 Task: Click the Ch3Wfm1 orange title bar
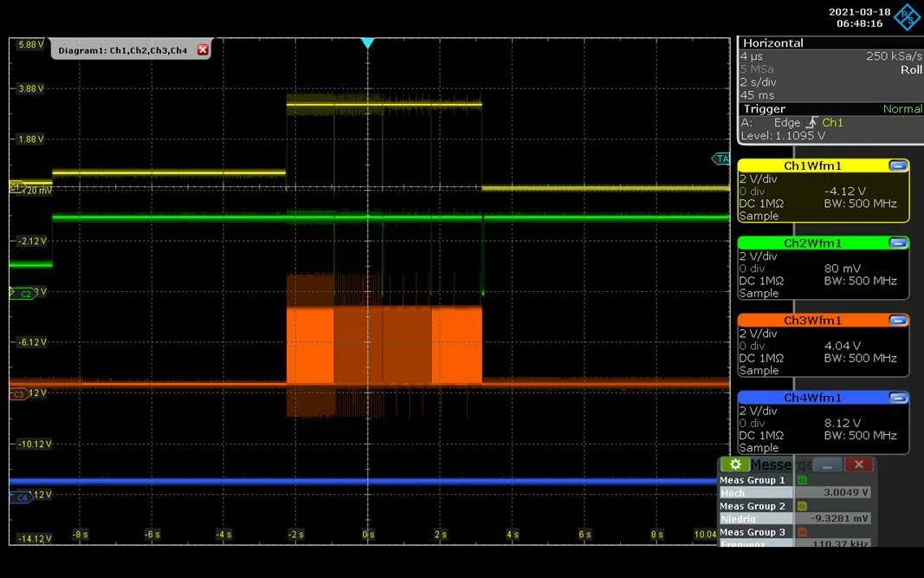tap(812, 321)
